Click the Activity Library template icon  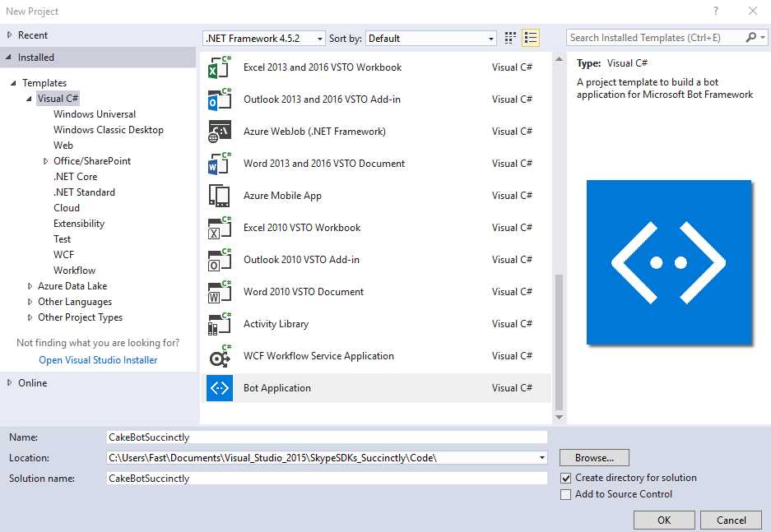coord(220,324)
